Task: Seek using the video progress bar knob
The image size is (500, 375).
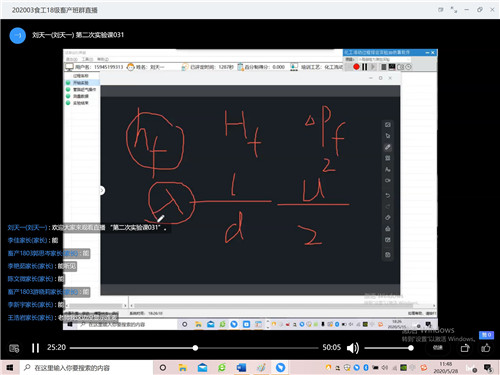Action: (x=195, y=348)
